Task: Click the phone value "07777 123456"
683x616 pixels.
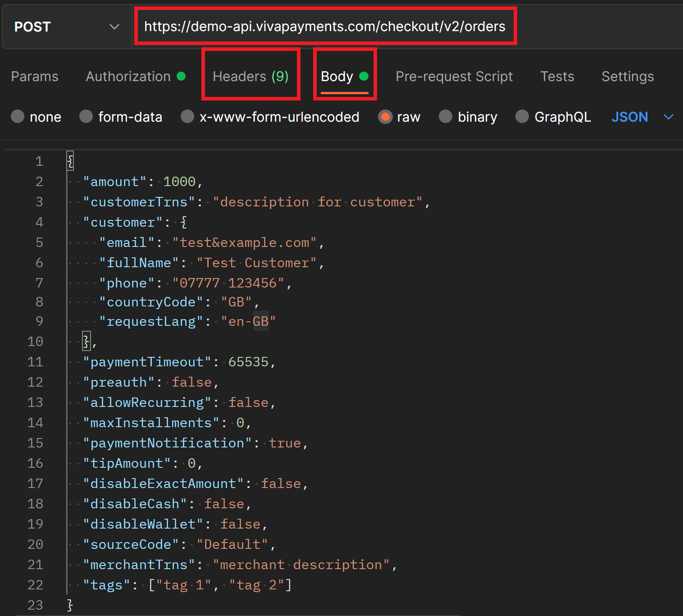Action: (x=228, y=283)
